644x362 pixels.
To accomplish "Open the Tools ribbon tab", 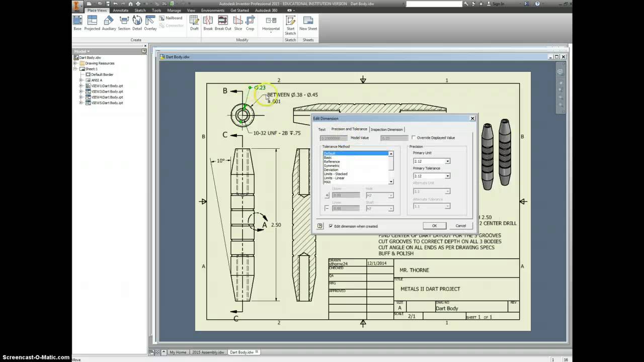I will 156,10.
